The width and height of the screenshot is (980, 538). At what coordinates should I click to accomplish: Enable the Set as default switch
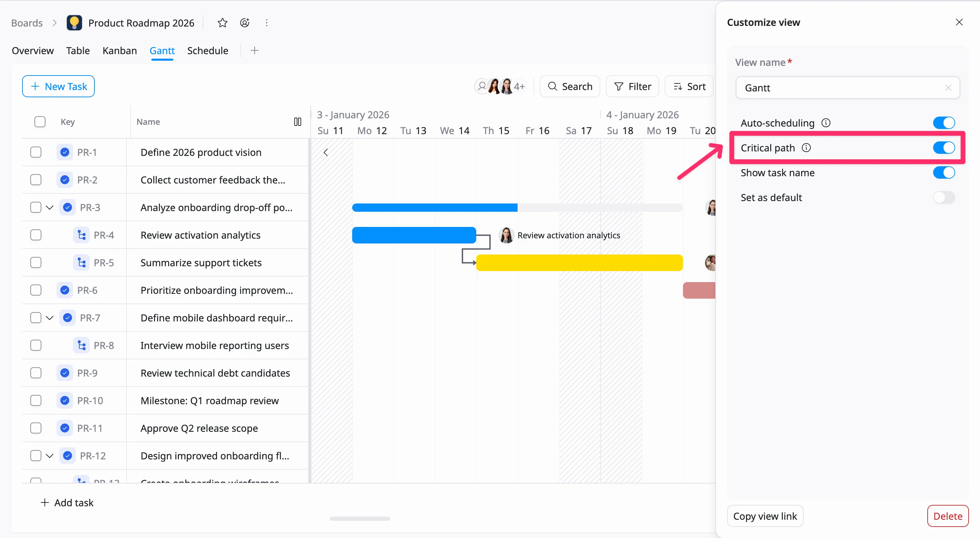click(x=943, y=198)
